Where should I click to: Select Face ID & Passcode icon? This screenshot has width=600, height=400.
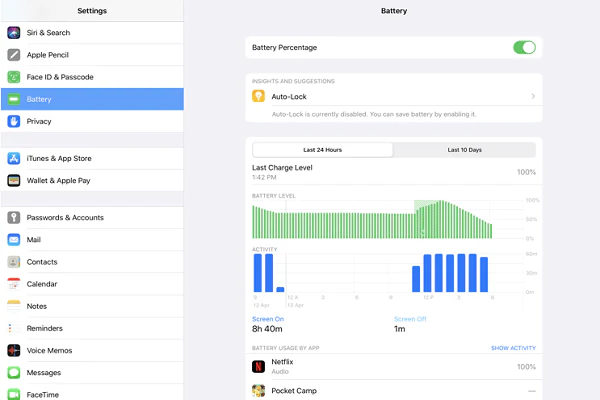click(x=14, y=77)
